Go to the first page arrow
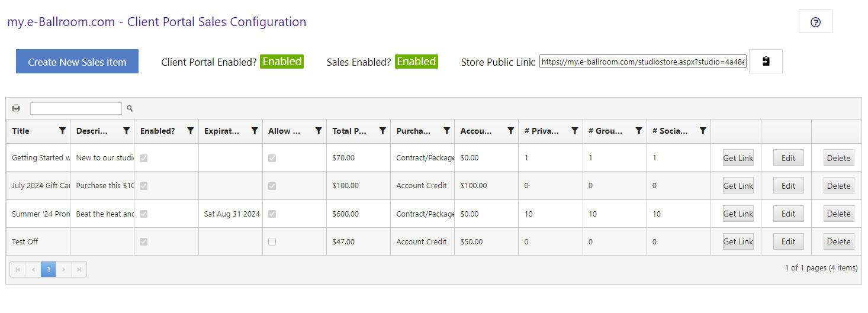868x313 pixels. click(18, 269)
